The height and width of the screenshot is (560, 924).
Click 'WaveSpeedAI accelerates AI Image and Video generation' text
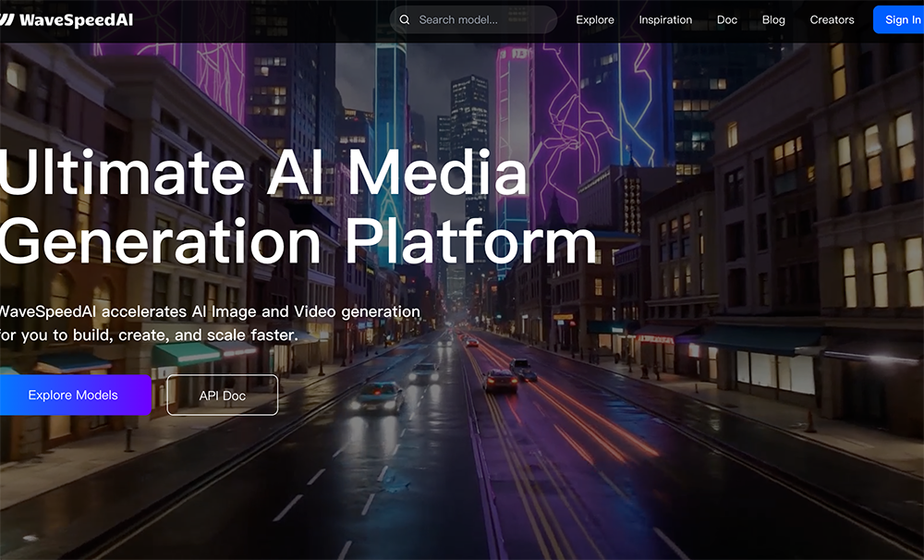coord(210,311)
